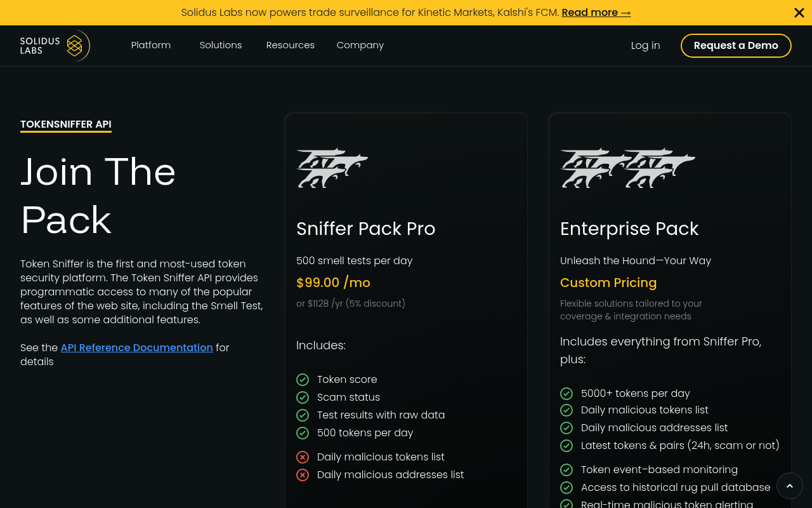Click the Enterprise Pack title
This screenshot has height=508, width=812.
point(629,229)
